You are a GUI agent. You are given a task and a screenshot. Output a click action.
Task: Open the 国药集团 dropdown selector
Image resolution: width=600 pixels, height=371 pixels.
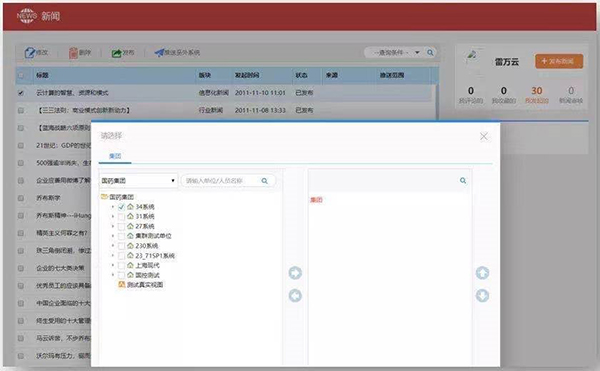point(138,181)
